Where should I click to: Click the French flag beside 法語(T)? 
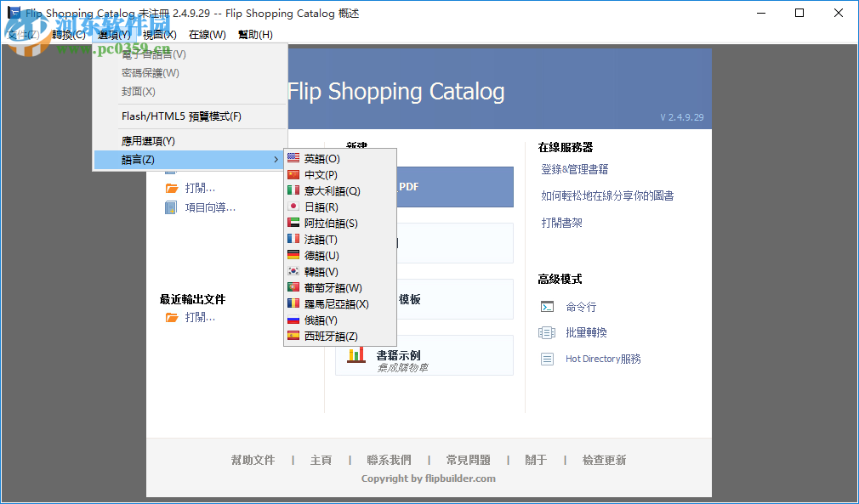tap(293, 238)
